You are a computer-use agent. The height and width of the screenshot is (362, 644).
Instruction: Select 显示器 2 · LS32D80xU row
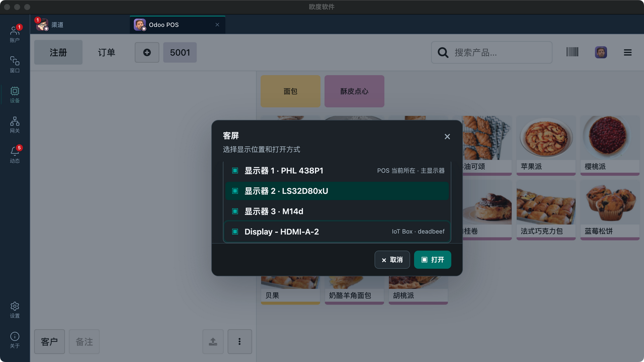(337, 191)
